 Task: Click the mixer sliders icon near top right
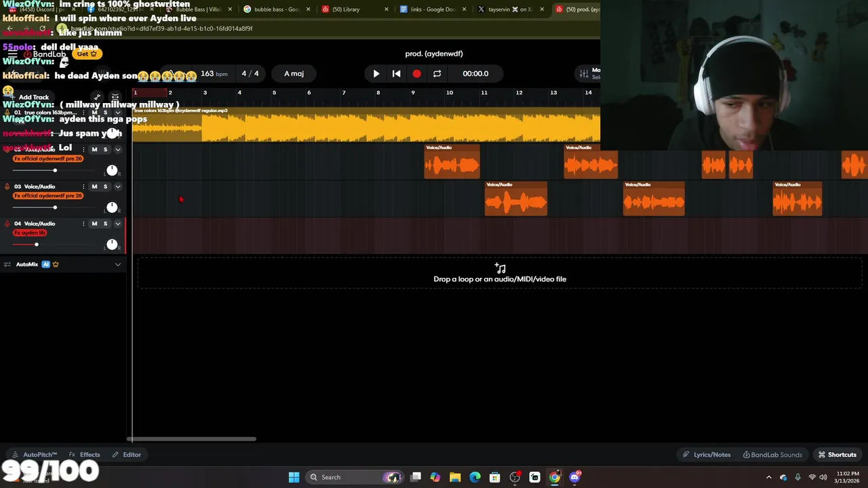pos(584,73)
